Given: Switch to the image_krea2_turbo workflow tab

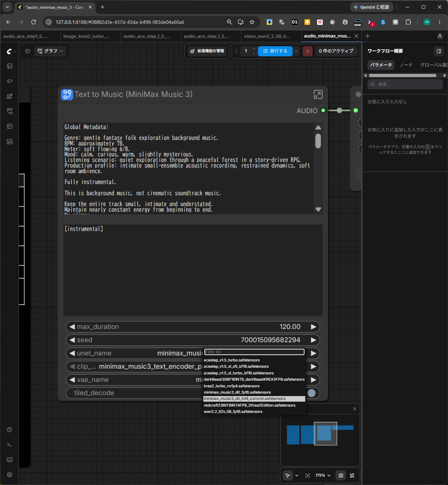Looking at the screenshot, I should coord(91,36).
